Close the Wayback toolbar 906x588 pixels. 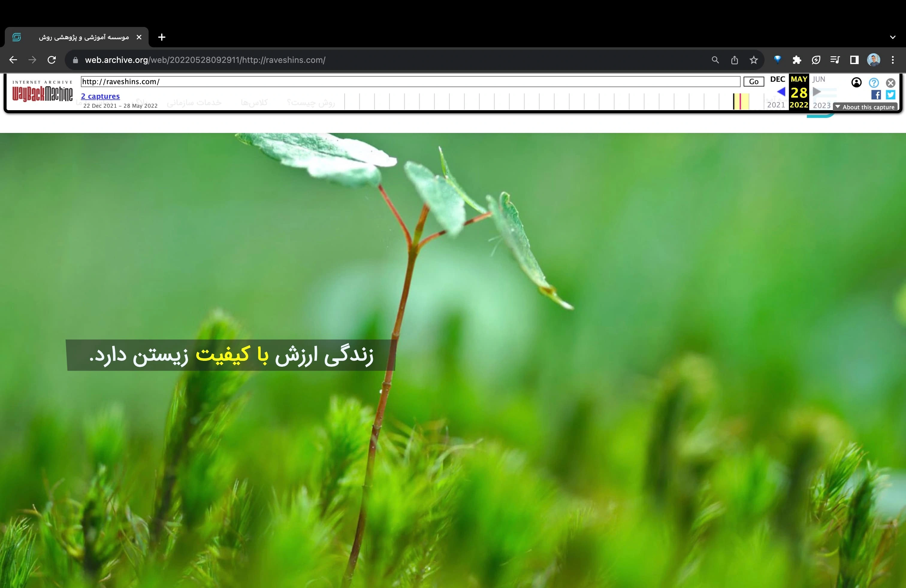click(891, 83)
